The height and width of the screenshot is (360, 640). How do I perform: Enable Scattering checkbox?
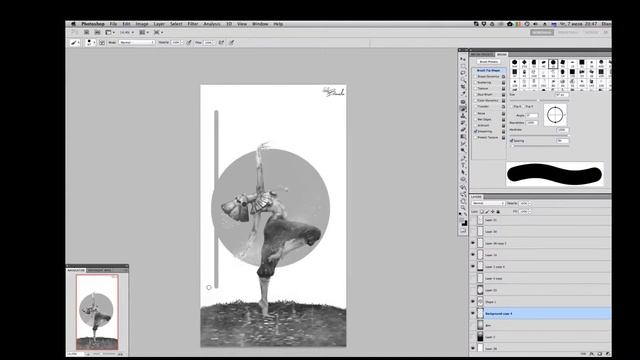pos(476,82)
